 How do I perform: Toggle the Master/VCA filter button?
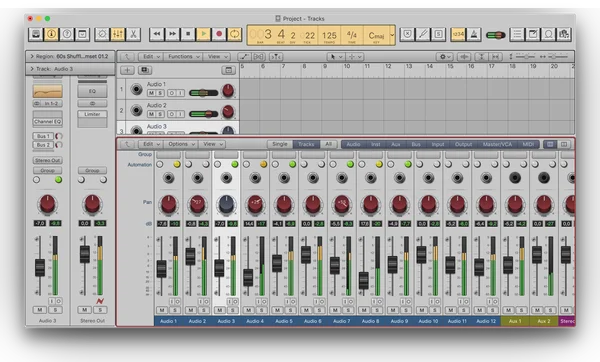tap(497, 144)
